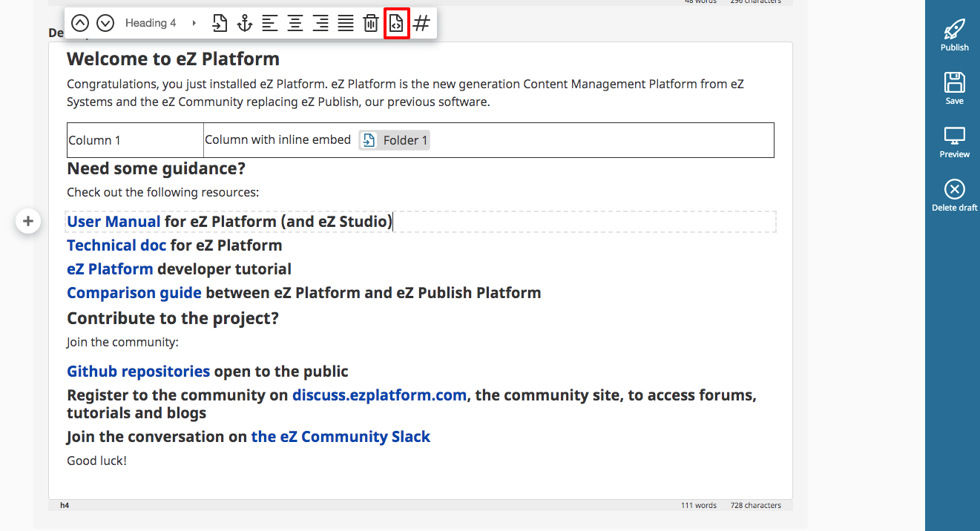Click the hash symbol icon in the toolbar
The width and height of the screenshot is (980, 531).
tap(421, 23)
